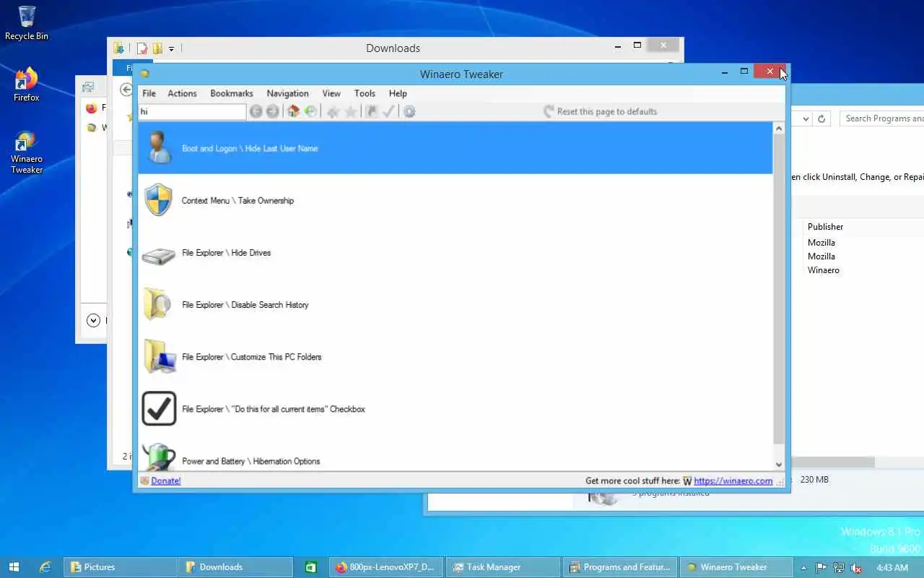Click the Action Center flag tray icon
The height and width of the screenshot is (578, 924).
click(x=821, y=568)
